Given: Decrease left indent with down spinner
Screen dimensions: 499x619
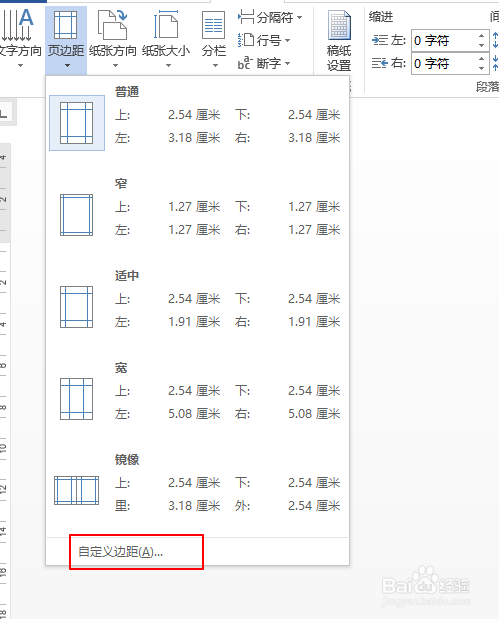Looking at the screenshot, I should (x=481, y=45).
